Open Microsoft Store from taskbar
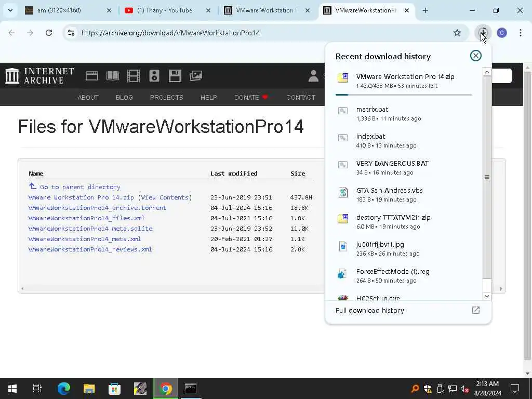Viewport: 532px width, 399px height. pyautogui.click(x=114, y=389)
